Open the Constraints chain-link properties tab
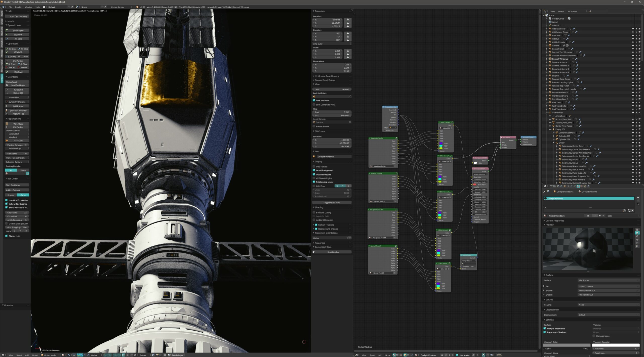 568,186
